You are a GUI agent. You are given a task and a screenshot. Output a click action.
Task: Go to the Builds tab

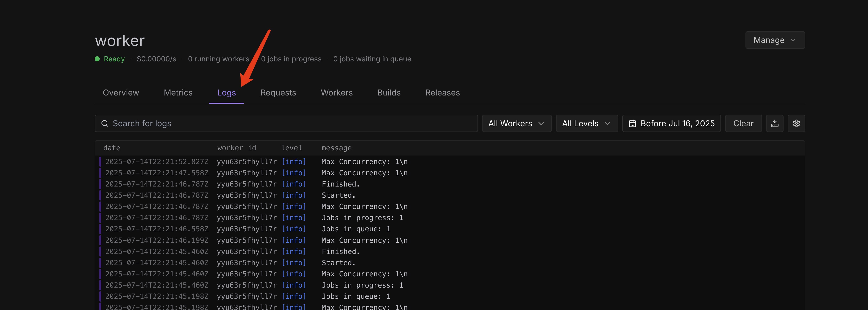click(x=388, y=93)
